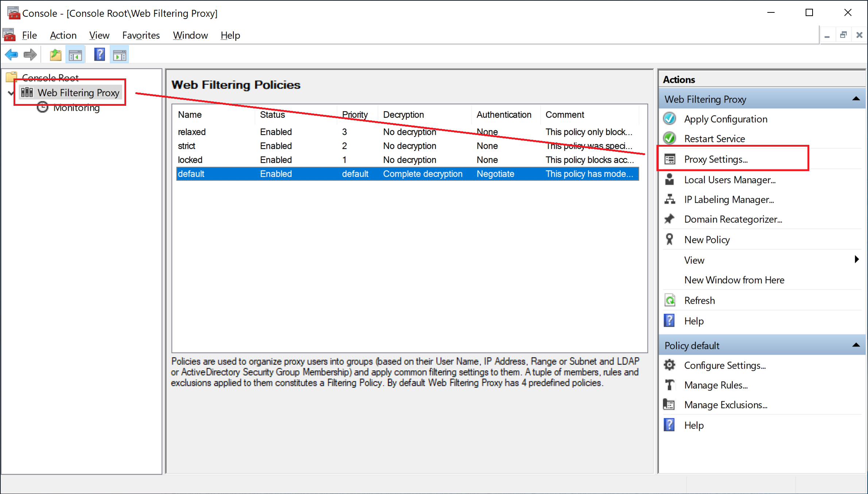The width and height of the screenshot is (868, 494).
Task: Click the Proxy Settings icon
Action: [x=670, y=159]
